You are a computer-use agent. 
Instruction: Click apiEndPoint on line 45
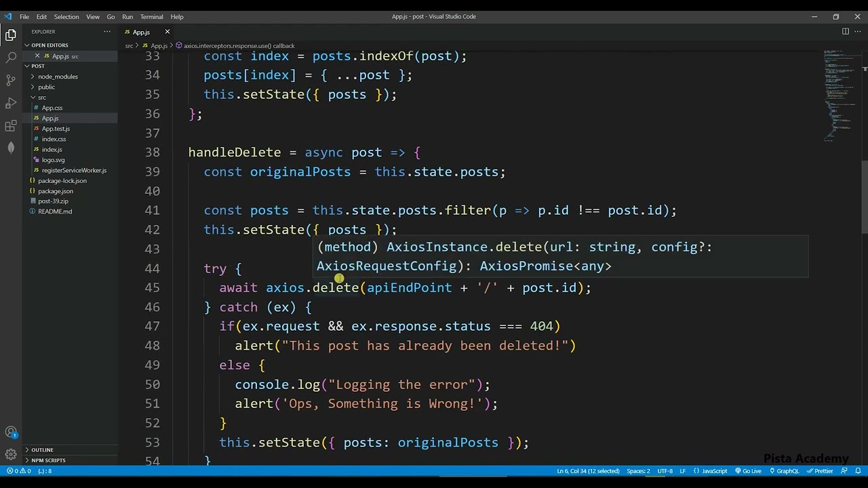(410, 288)
